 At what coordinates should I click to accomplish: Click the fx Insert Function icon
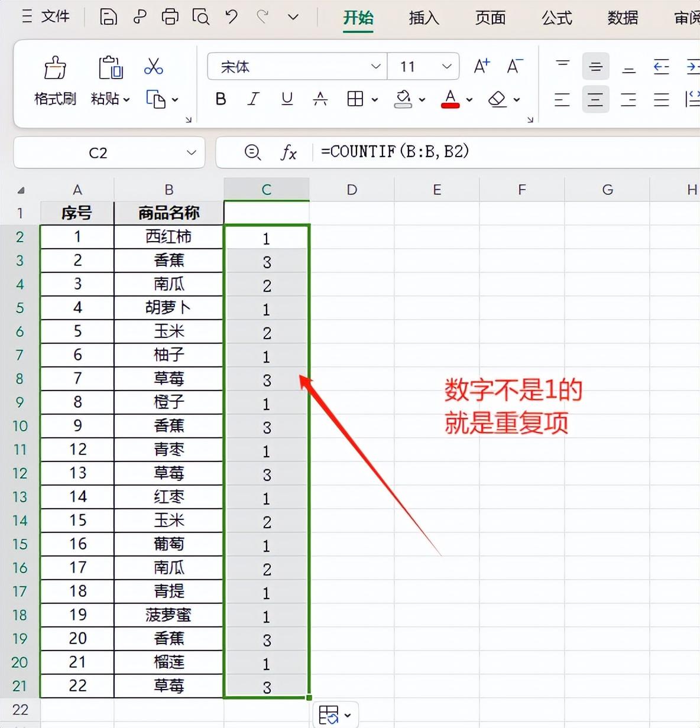point(288,152)
